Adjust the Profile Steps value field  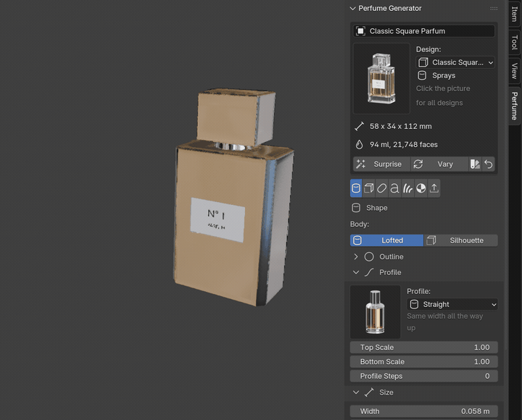pyautogui.click(x=424, y=376)
